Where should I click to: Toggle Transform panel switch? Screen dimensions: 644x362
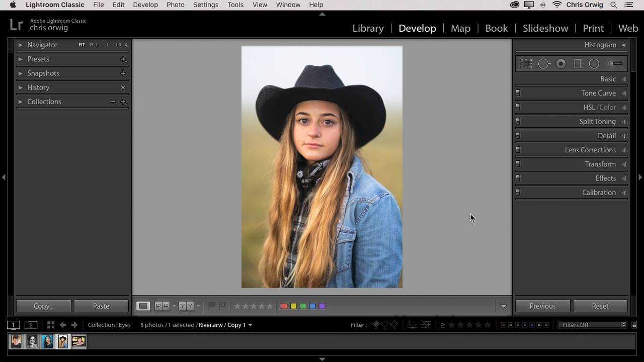point(518,164)
